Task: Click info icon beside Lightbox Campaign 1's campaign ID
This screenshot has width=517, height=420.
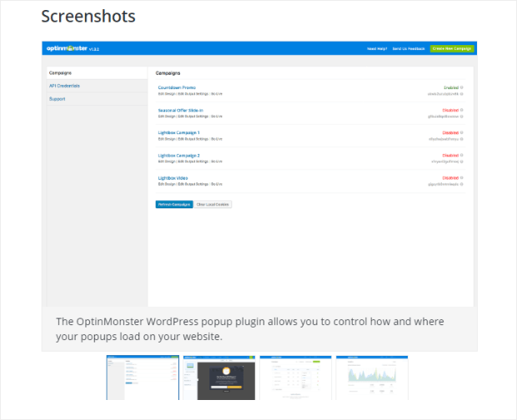Action: [x=462, y=139]
